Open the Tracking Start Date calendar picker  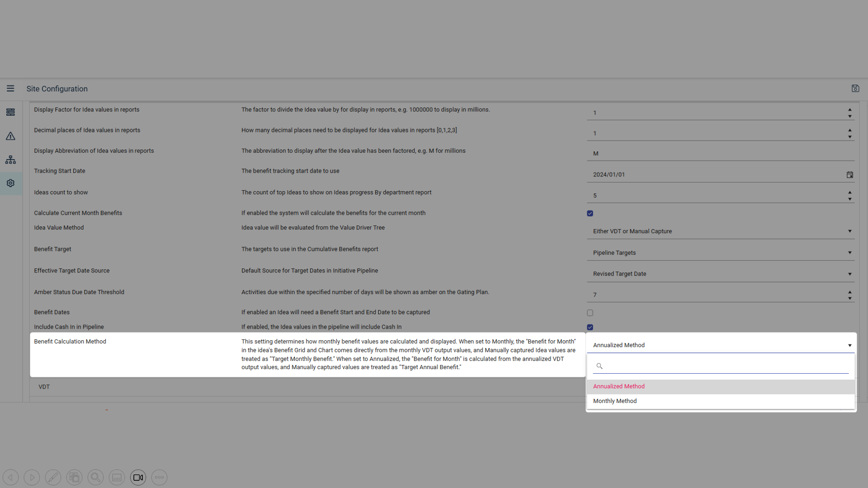pyautogui.click(x=849, y=175)
